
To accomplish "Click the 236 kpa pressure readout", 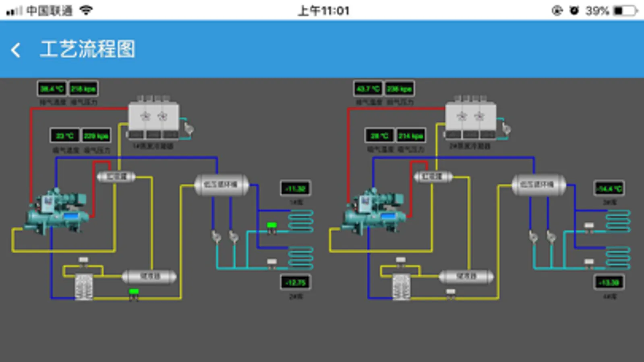I will pos(400,89).
